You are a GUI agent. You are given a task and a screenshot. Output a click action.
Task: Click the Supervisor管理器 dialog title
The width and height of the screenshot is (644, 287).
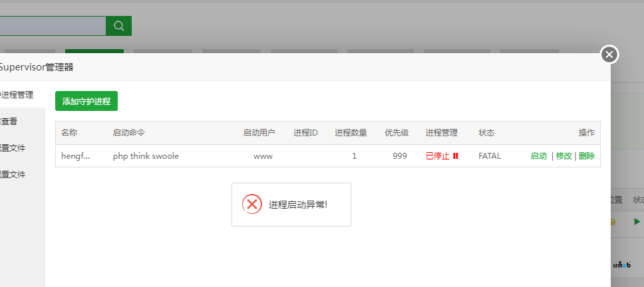pyautogui.click(x=36, y=67)
